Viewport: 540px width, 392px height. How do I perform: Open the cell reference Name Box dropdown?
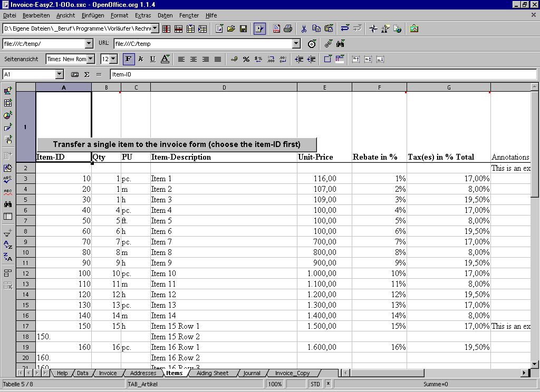tap(59, 75)
